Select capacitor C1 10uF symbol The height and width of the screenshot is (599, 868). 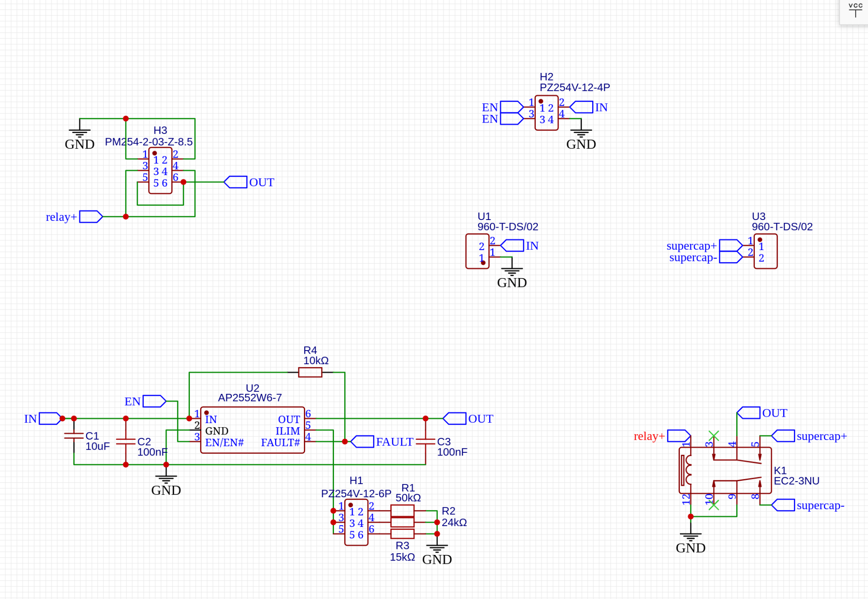[x=74, y=435]
